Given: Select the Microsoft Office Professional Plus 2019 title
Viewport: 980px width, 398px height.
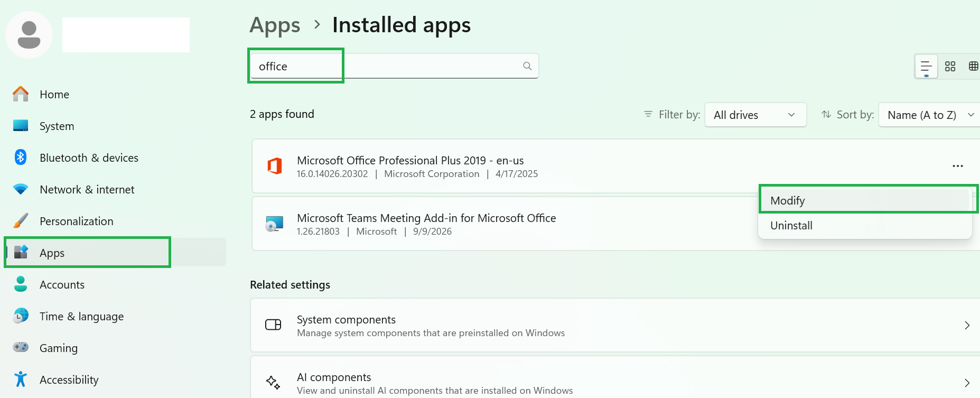Looking at the screenshot, I should (x=410, y=160).
